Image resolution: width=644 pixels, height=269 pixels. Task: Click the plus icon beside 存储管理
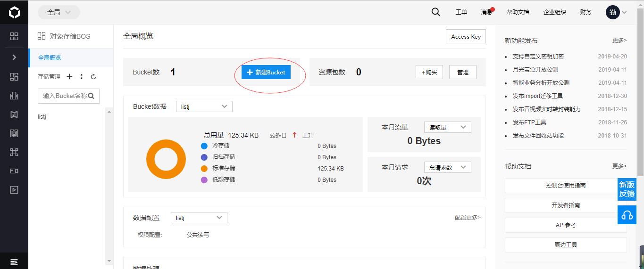coord(69,76)
